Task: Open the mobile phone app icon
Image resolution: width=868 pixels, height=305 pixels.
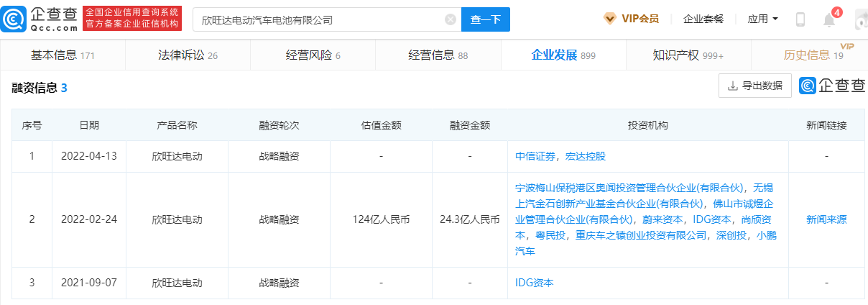Action: pos(800,19)
